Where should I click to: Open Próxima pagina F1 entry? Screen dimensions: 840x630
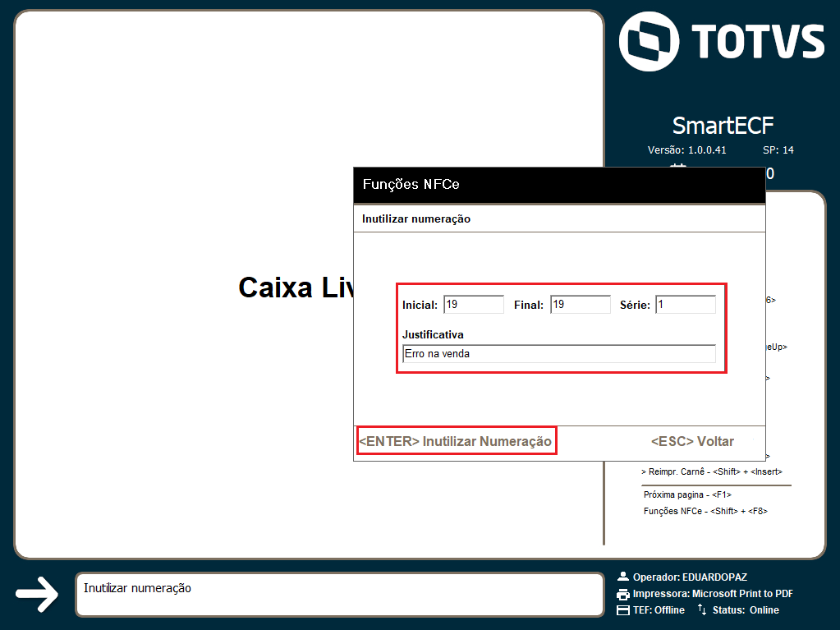click(x=687, y=494)
